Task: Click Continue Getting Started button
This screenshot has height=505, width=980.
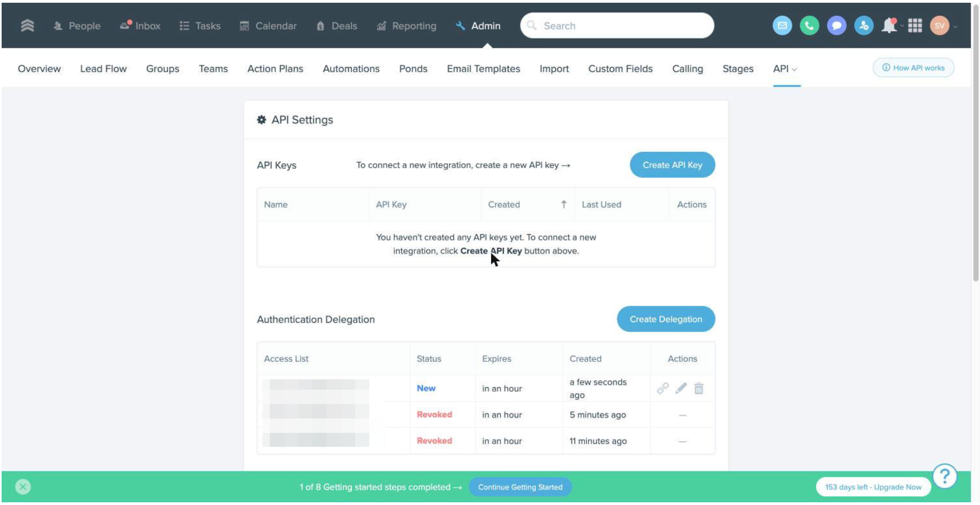Action: [x=520, y=487]
